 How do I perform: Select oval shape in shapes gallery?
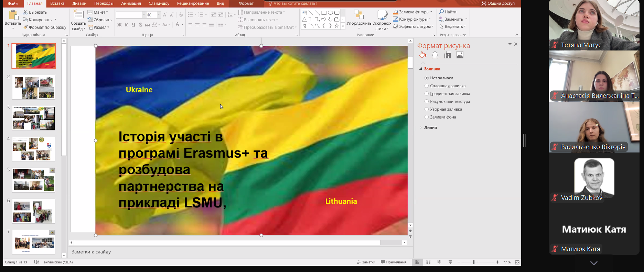(x=330, y=13)
